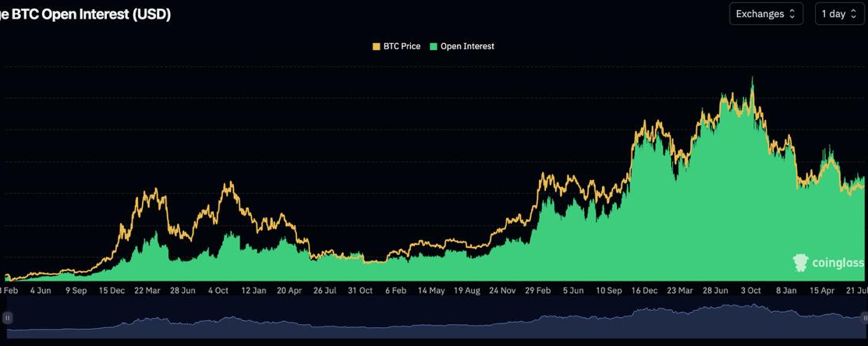This screenshot has width=868, height=346.
Task: Click the '3 Oct' axis label
Action: 751,290
